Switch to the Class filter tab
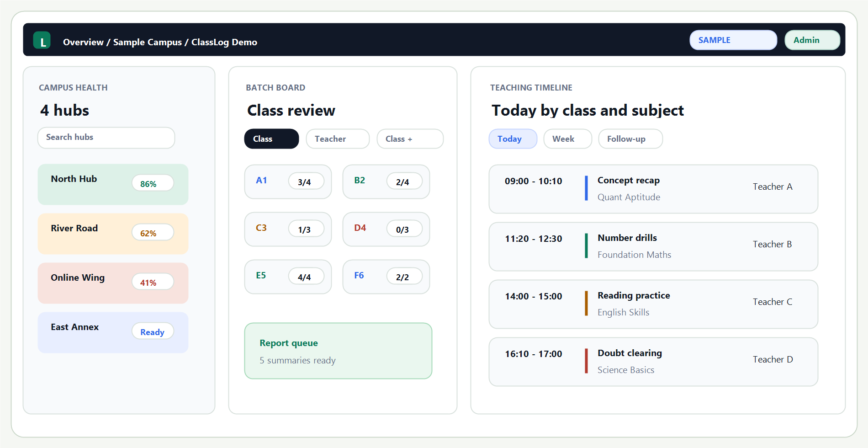Viewport: 868px width, 448px height. [x=271, y=139]
